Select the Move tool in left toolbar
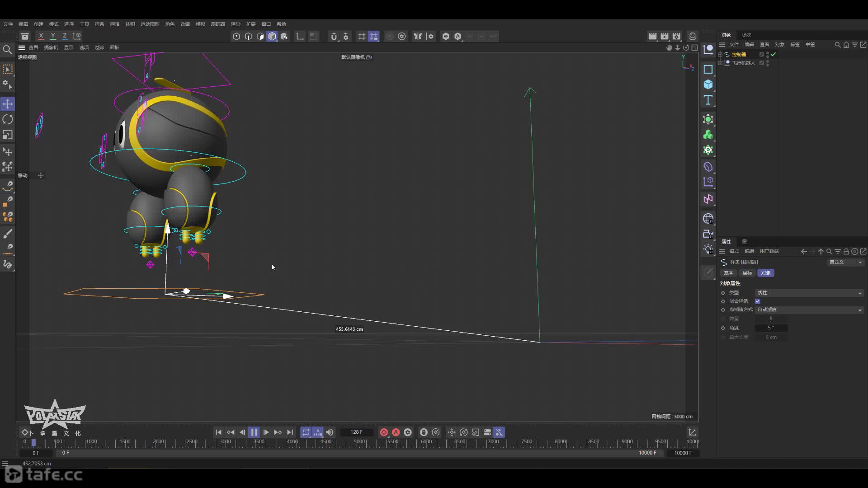 [x=8, y=104]
